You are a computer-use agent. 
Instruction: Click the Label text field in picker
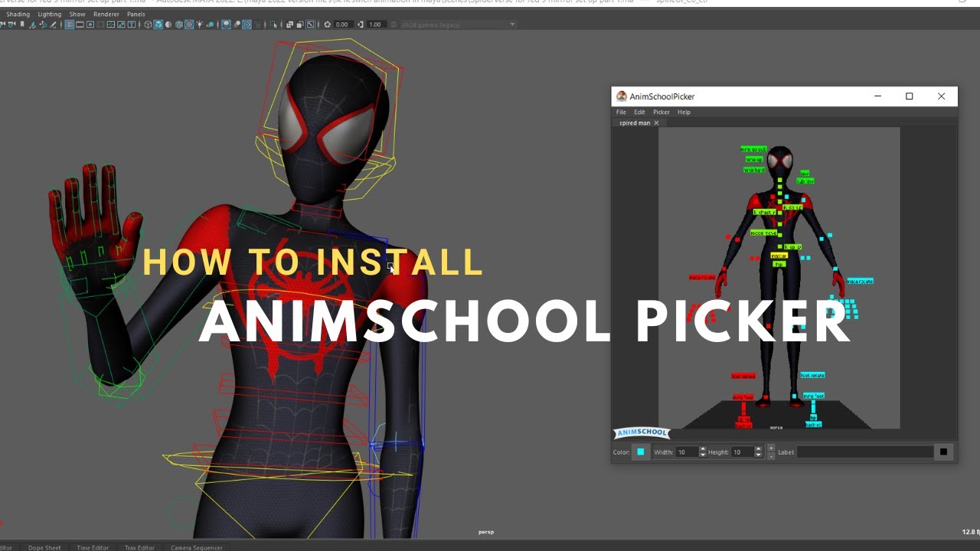tap(865, 452)
